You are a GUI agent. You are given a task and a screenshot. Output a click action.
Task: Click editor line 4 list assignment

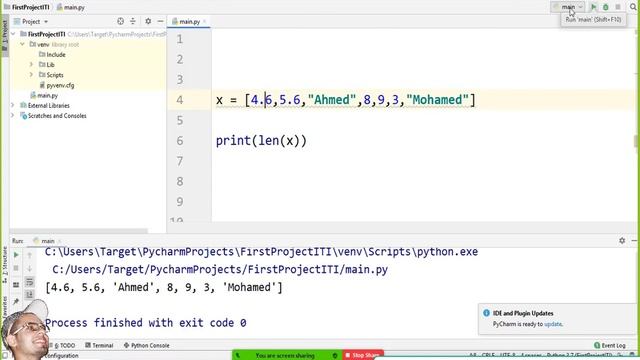pyautogui.click(x=346, y=100)
